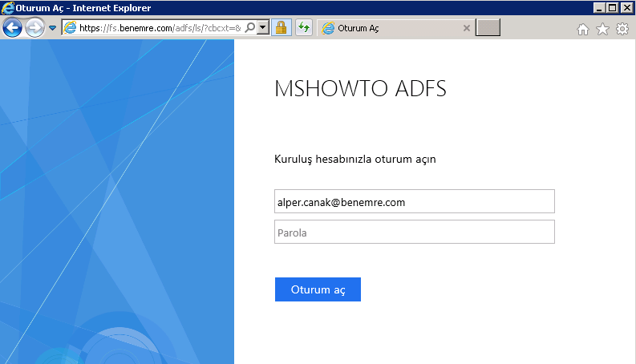
Task: Close the Internet Explorer window
Action: pos(626,8)
